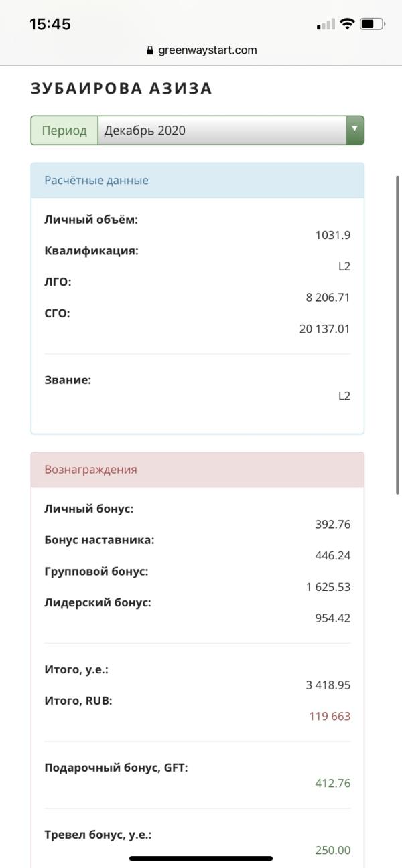This screenshot has height=868, width=402.
Task: Tap the lock icon in address bar
Action: [x=149, y=50]
